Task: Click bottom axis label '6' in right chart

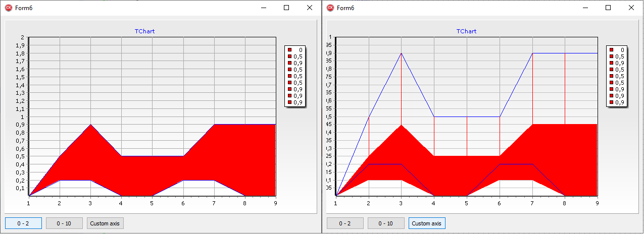Action: [x=500, y=203]
